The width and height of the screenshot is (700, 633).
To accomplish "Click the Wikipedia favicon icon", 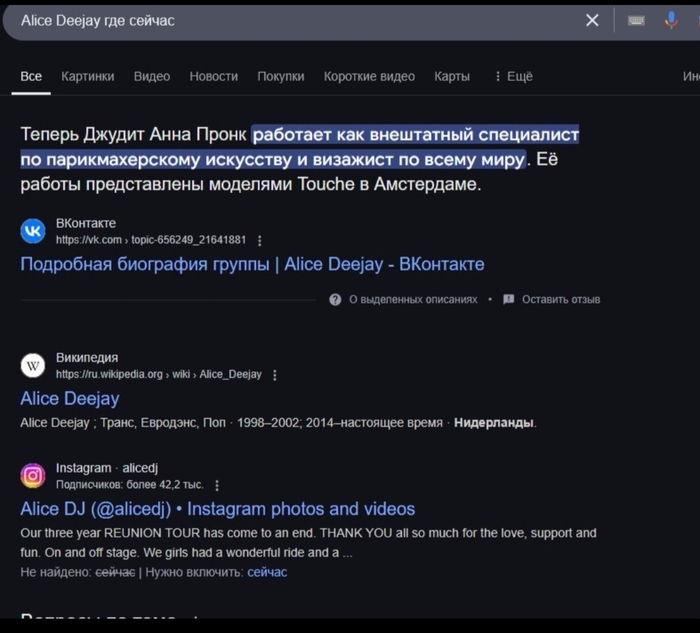I will [33, 366].
